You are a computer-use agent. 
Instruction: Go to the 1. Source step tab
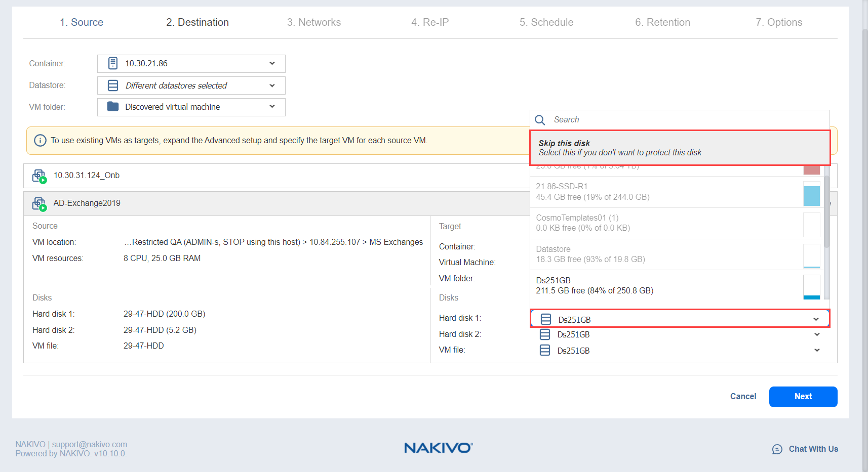click(82, 22)
